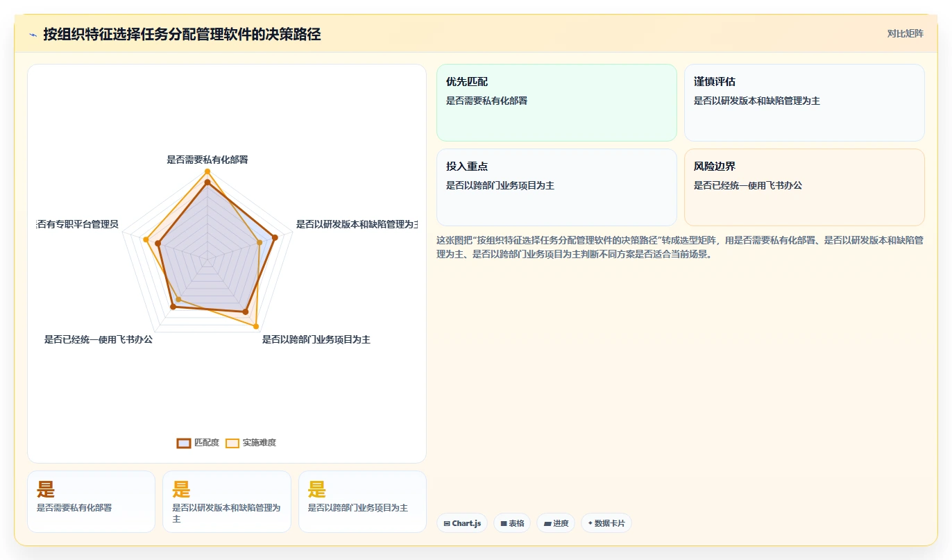952x560 pixels.
Task: Select the 是否以研发版本和缺陷管理为主 stat card
Action: tap(227, 502)
